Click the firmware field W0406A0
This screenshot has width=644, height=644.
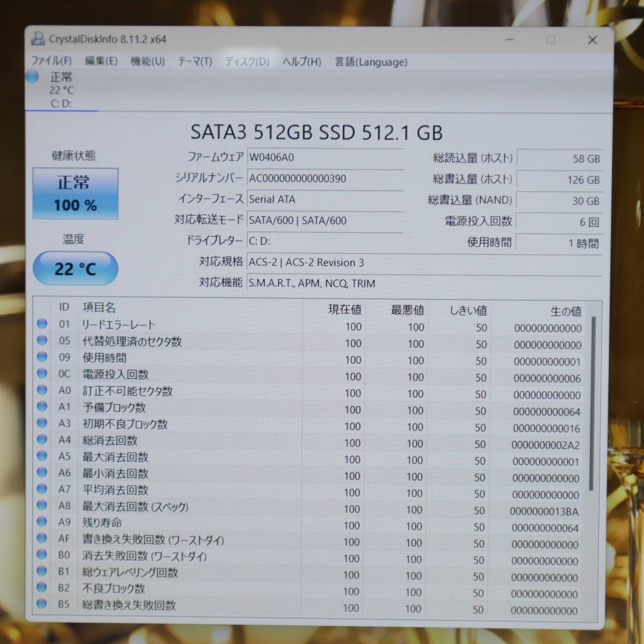325,157
